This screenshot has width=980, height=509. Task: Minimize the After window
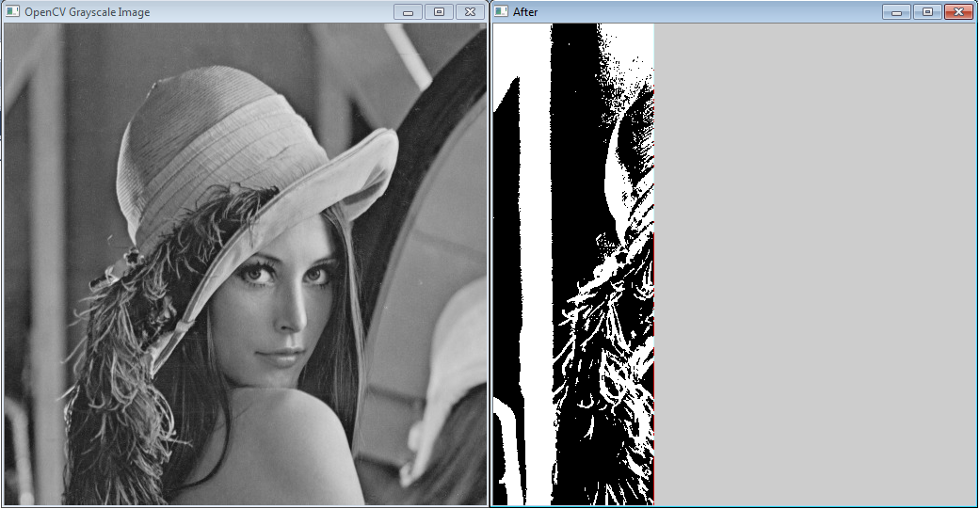point(897,12)
